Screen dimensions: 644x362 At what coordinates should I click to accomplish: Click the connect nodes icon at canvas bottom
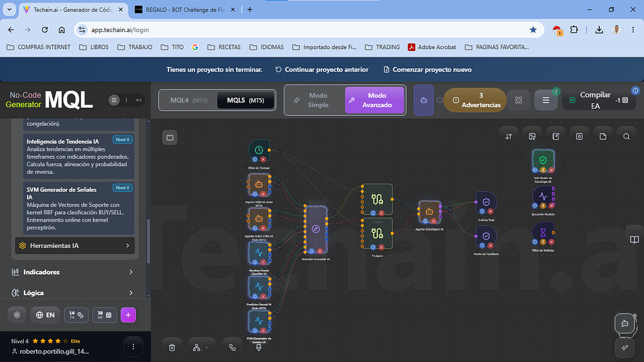(x=233, y=348)
